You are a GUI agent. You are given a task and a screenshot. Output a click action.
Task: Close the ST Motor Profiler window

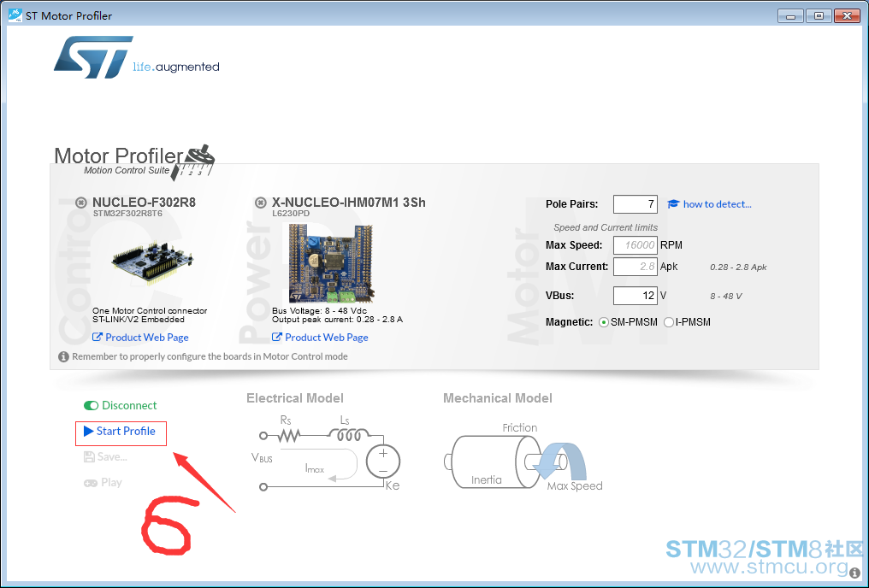click(x=847, y=16)
